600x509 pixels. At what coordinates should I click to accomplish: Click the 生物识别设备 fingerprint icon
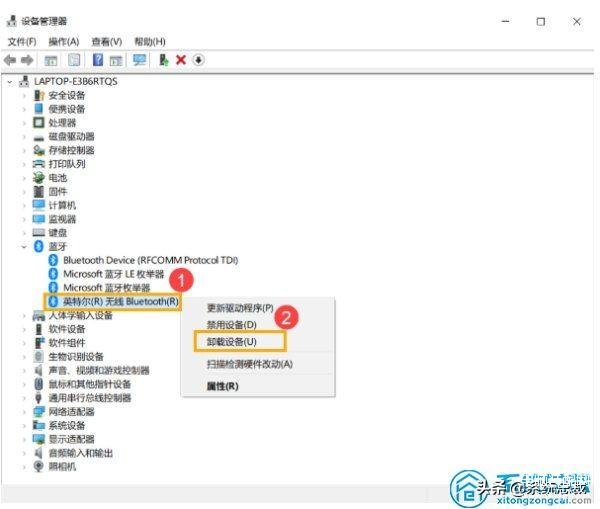(x=39, y=357)
